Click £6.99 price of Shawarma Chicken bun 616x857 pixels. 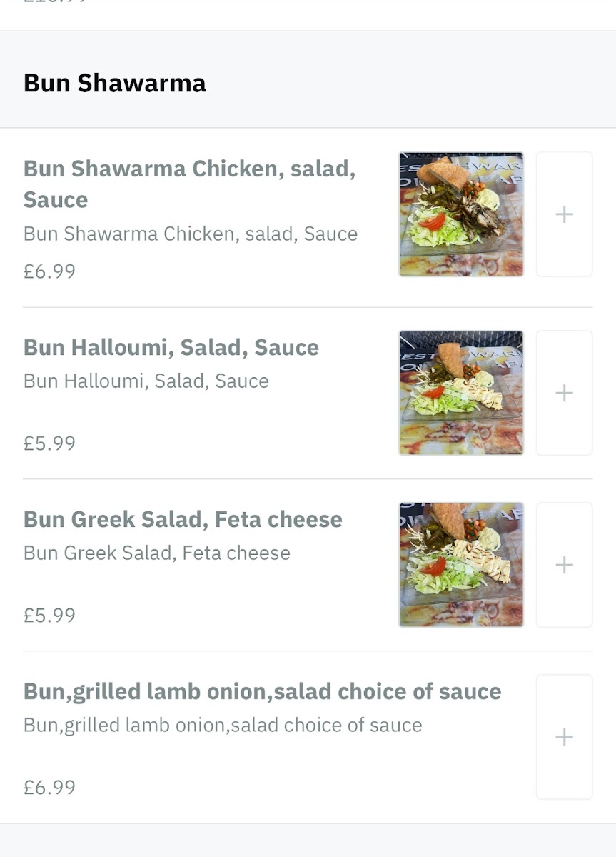click(x=49, y=271)
